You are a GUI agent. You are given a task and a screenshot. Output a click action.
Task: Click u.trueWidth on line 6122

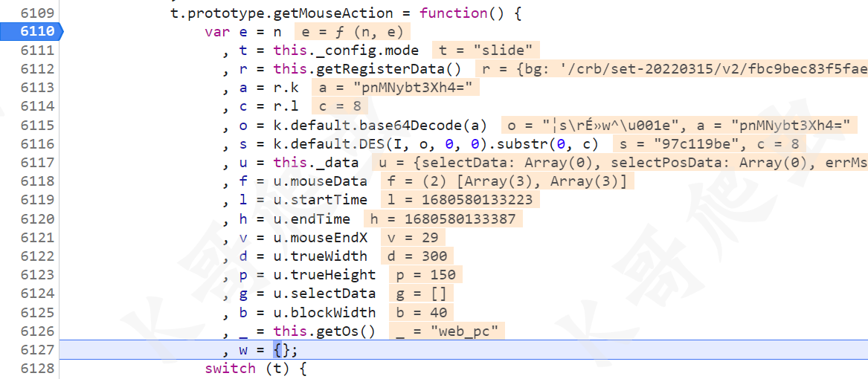(x=320, y=256)
